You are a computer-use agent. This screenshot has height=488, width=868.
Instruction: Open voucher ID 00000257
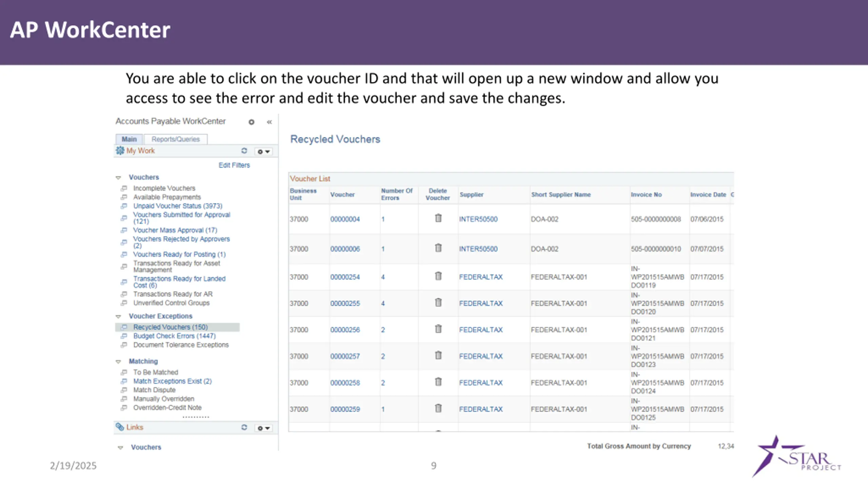click(345, 357)
